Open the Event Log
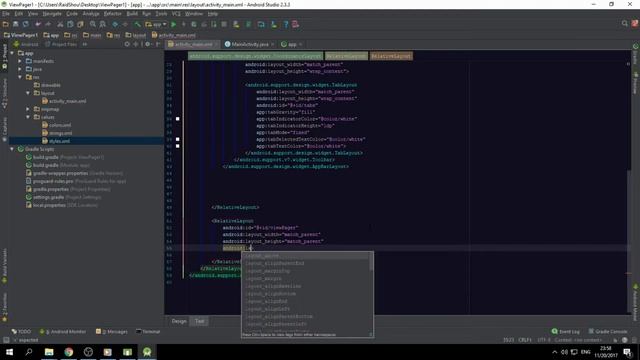The width and height of the screenshot is (640, 360). (566, 331)
